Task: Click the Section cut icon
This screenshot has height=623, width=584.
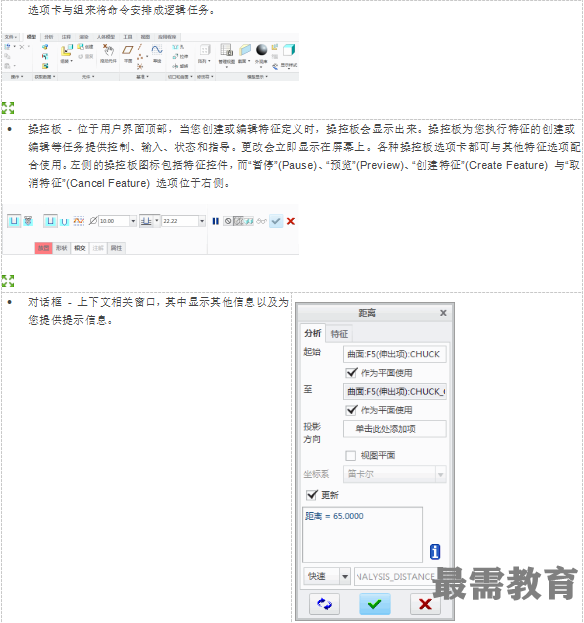Action: coord(245,50)
